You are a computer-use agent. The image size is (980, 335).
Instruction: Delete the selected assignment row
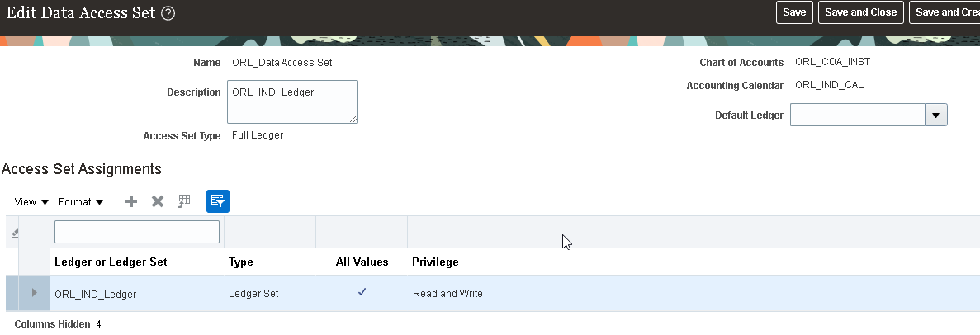click(158, 201)
